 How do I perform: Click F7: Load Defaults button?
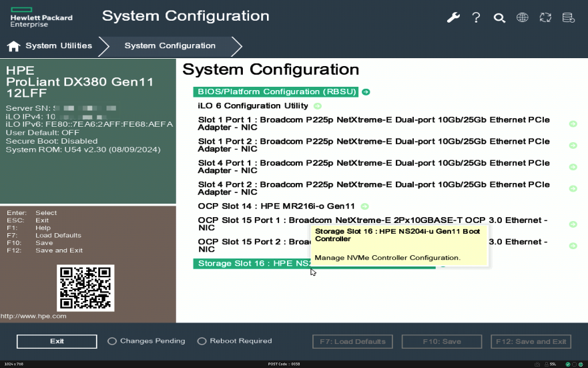[x=352, y=342]
